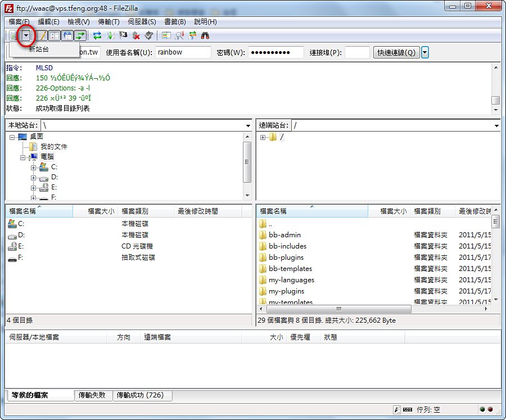Expand the C: drive tree node

tap(33, 168)
